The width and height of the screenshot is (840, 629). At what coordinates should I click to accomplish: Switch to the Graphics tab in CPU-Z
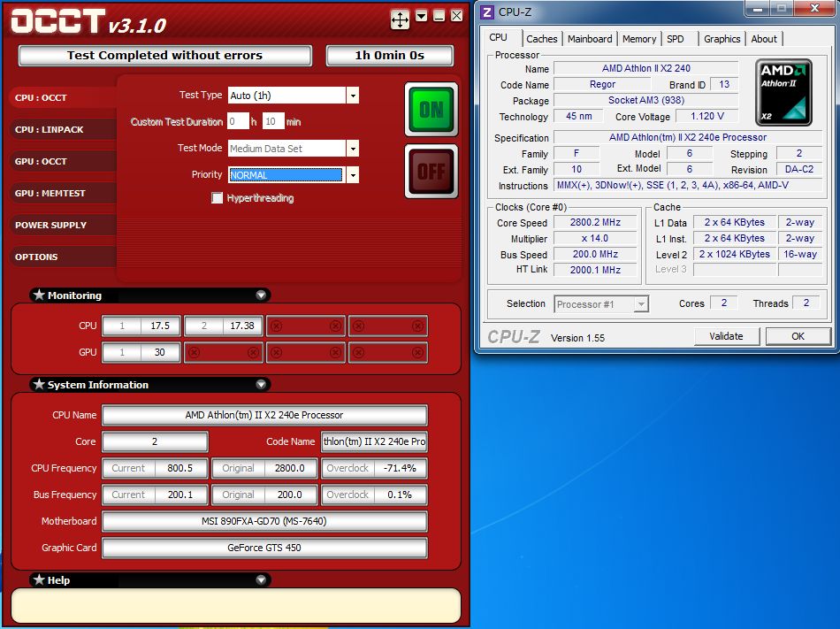click(722, 39)
